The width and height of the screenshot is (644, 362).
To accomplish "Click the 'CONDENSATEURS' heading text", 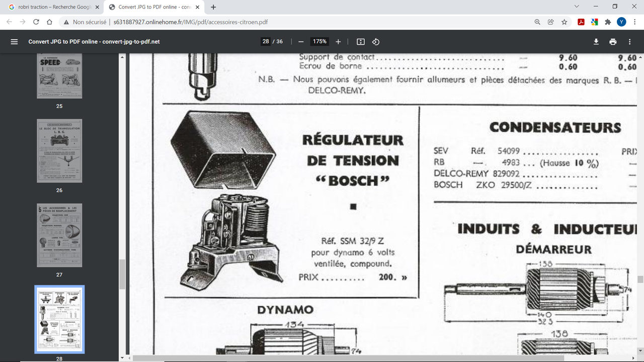I will 555,127.
